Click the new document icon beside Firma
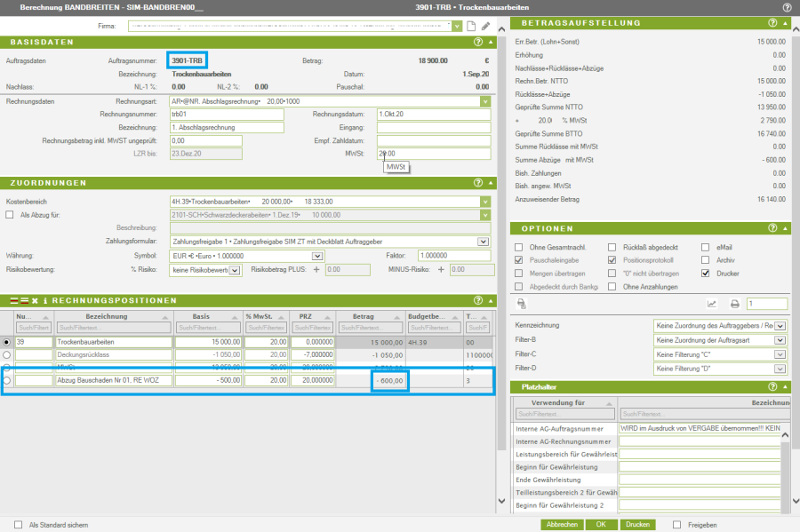Viewport: 800px width, 532px height. coord(472,27)
